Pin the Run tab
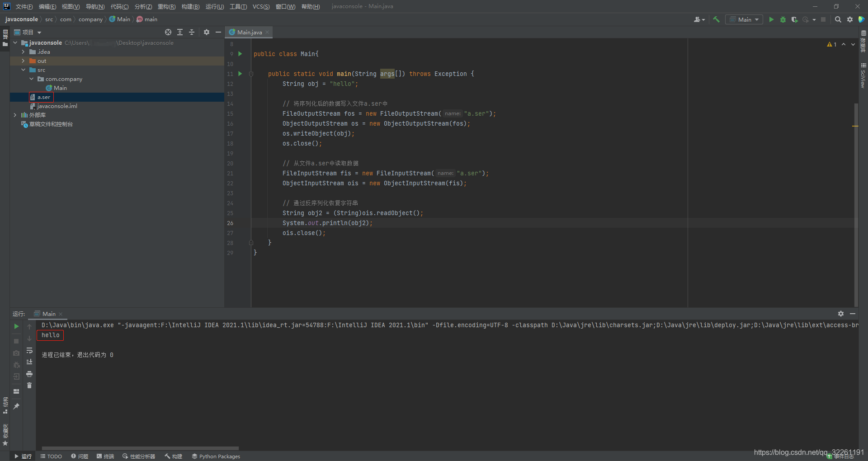Image resolution: width=868 pixels, height=461 pixels. click(x=16, y=406)
